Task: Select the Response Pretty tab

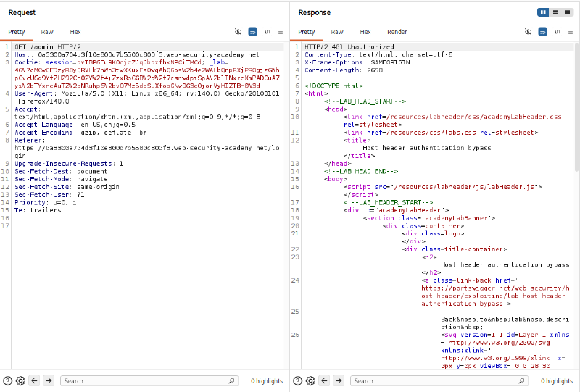Action: [306, 32]
